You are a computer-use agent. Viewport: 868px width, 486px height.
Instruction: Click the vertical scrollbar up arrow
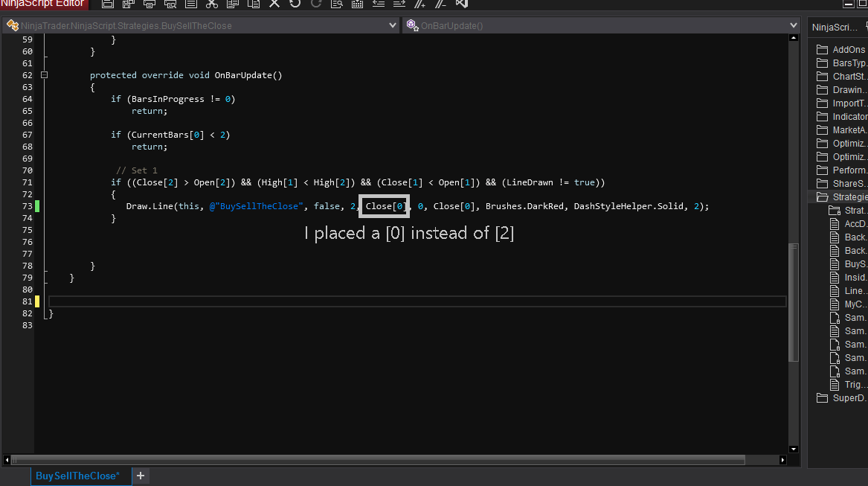794,38
